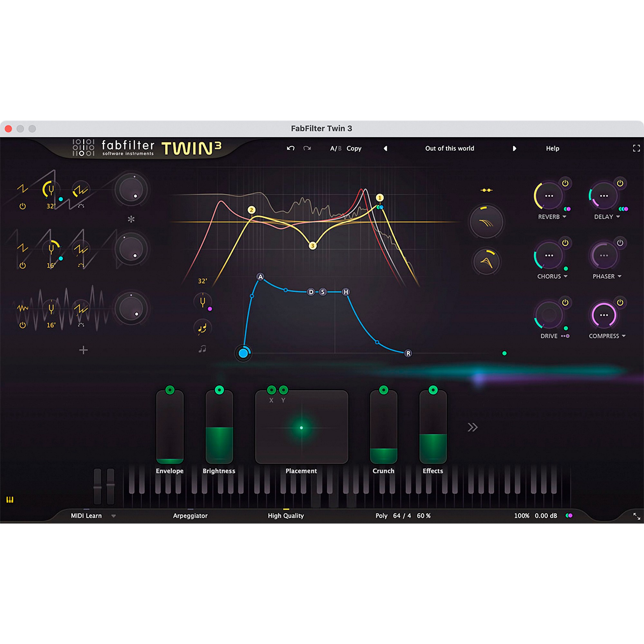Click the Crunch slider
644x644 pixels.
click(x=383, y=427)
